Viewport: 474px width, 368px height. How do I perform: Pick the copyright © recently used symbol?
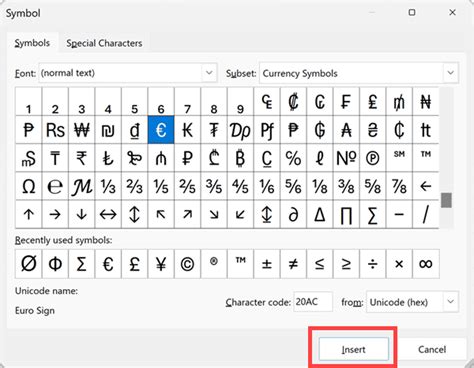pyautogui.click(x=187, y=264)
